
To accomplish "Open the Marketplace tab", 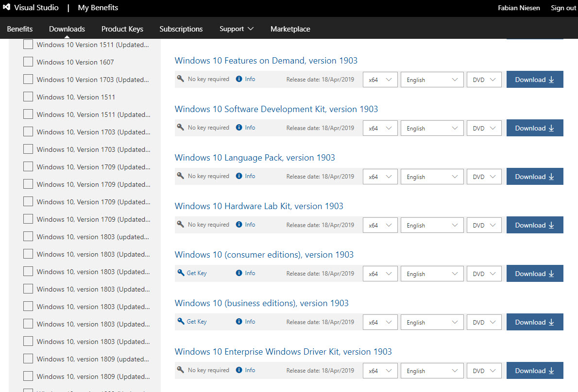I will tap(290, 29).
